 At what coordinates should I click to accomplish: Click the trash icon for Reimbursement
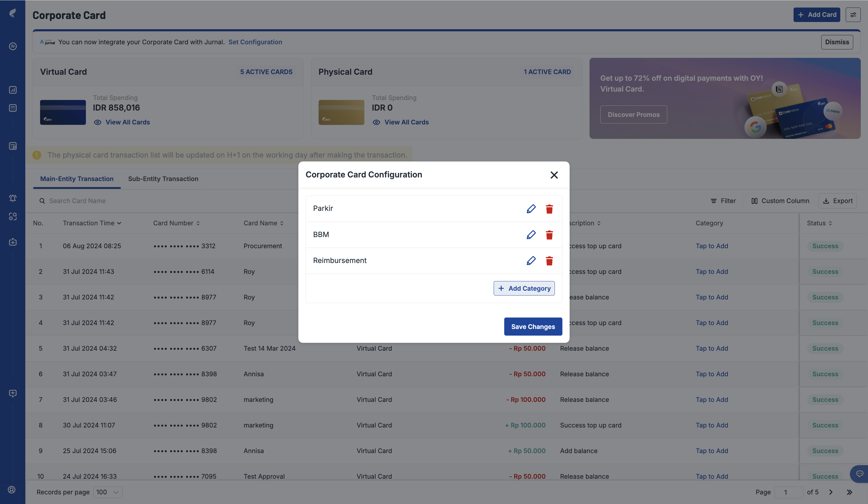549,261
